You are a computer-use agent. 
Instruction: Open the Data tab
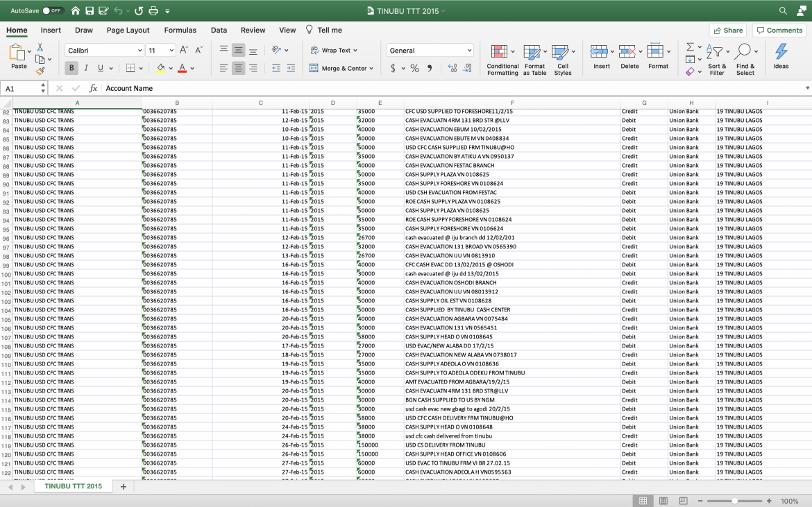tap(219, 30)
